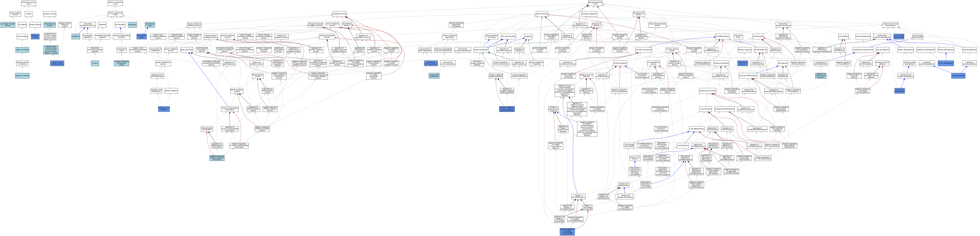This screenshot has height=236, width=980.
Task: Click the 'RNA metabolic process' node
Action: point(258,76)
